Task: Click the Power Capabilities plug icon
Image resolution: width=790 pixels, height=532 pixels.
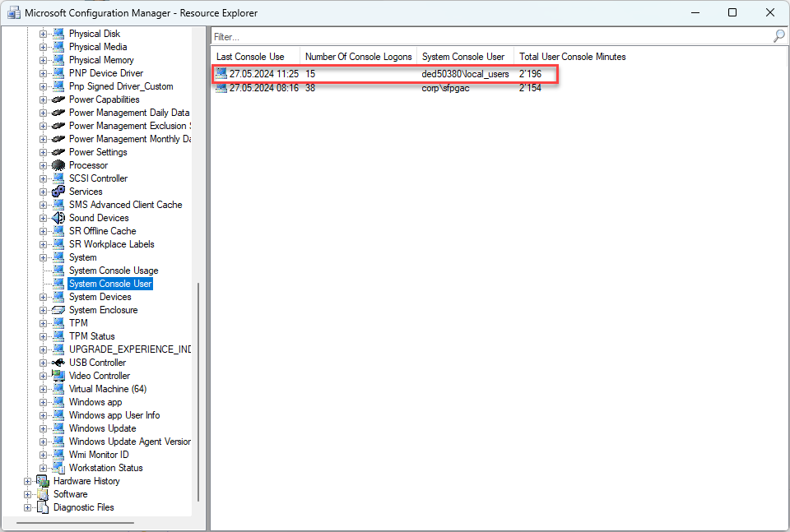Action: (58, 99)
